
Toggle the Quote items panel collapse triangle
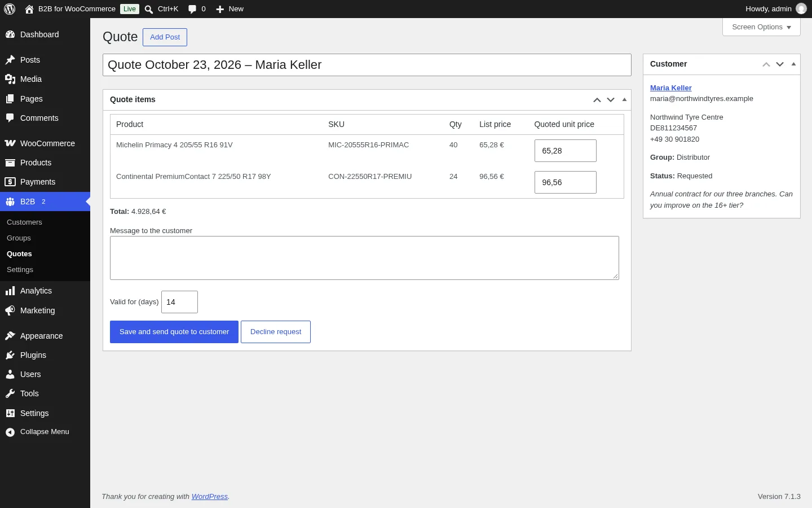click(624, 100)
